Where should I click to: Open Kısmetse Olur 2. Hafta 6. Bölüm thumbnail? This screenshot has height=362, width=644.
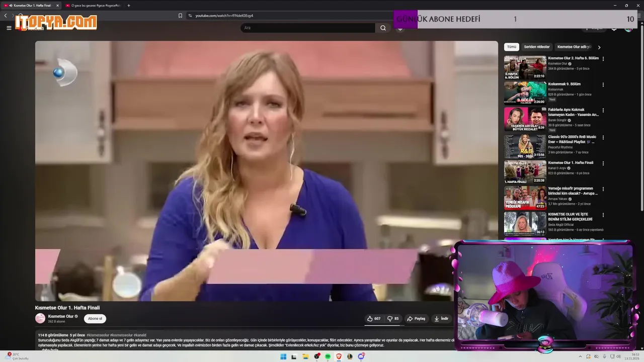(x=525, y=67)
